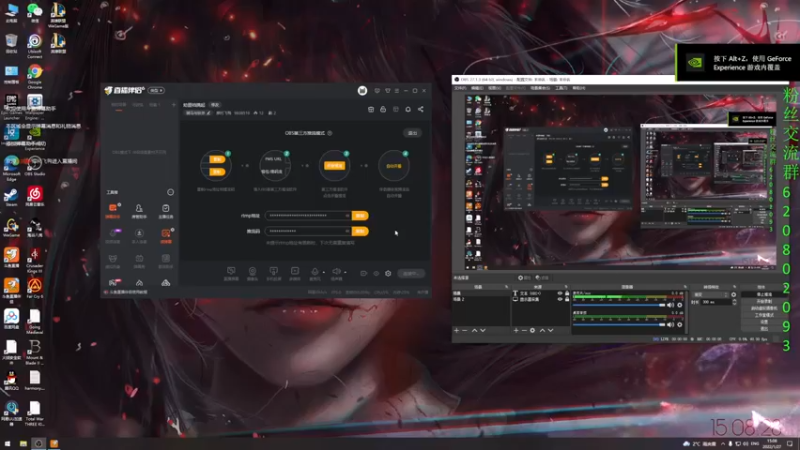Open the third menu in the OBS menu bar
Screen dimensions: 800x450
(494, 88)
